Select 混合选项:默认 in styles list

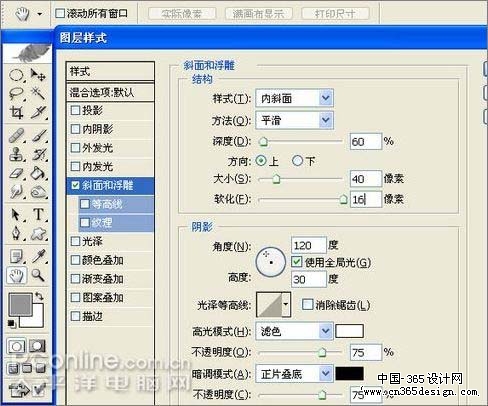click(x=110, y=92)
